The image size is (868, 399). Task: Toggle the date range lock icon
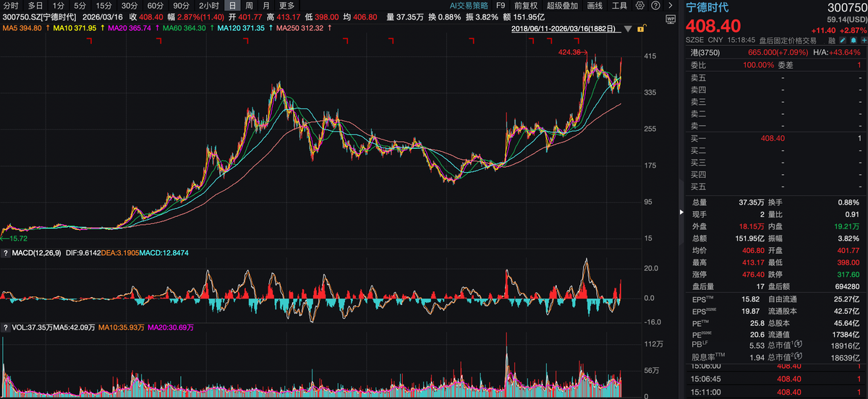click(640, 29)
